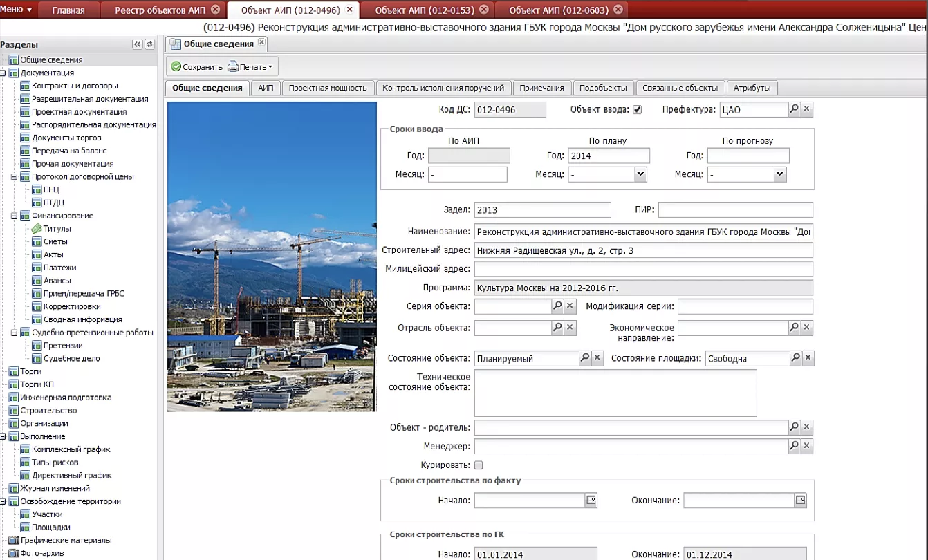
Task: Click the search icon next to Префектура field
Action: coord(795,109)
